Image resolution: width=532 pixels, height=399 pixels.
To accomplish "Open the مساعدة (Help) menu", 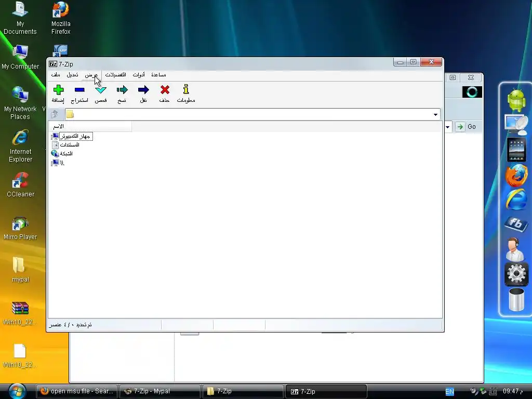I will coord(158,75).
